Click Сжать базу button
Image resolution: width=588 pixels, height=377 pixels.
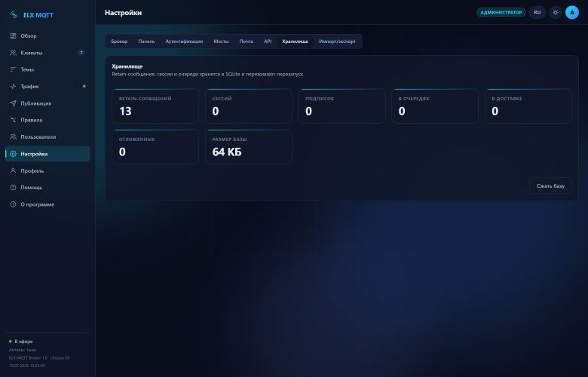click(550, 185)
